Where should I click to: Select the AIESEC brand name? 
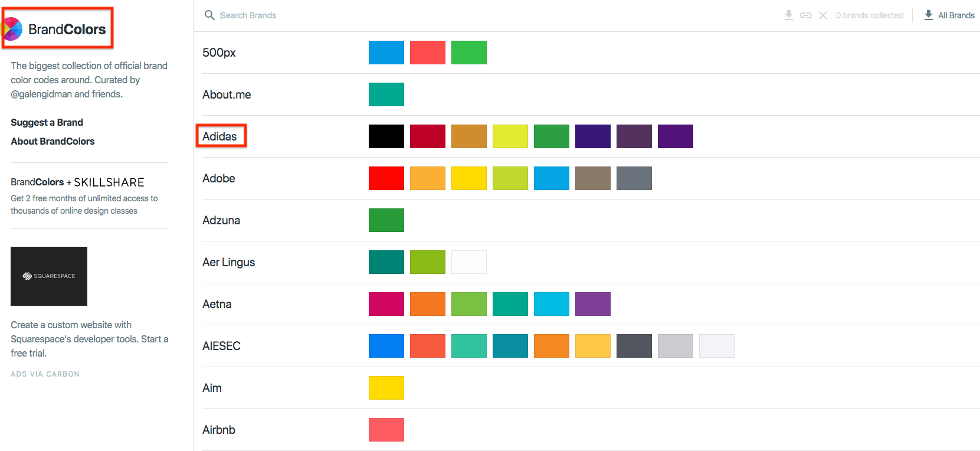click(221, 346)
